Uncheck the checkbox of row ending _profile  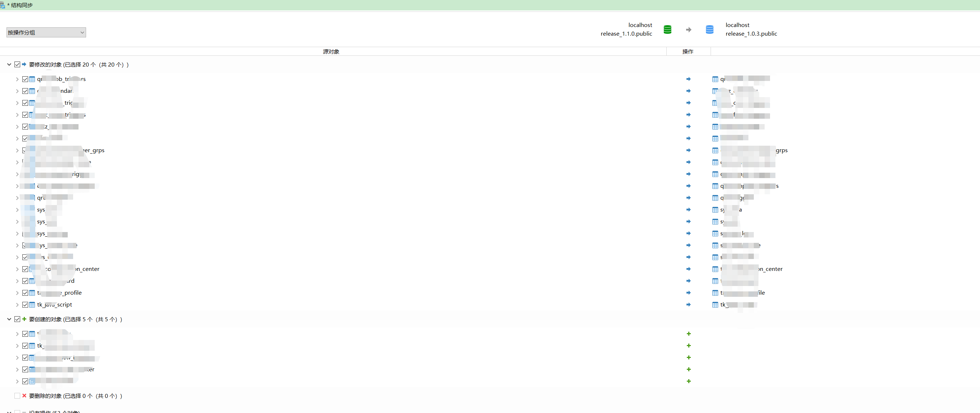[x=25, y=293]
